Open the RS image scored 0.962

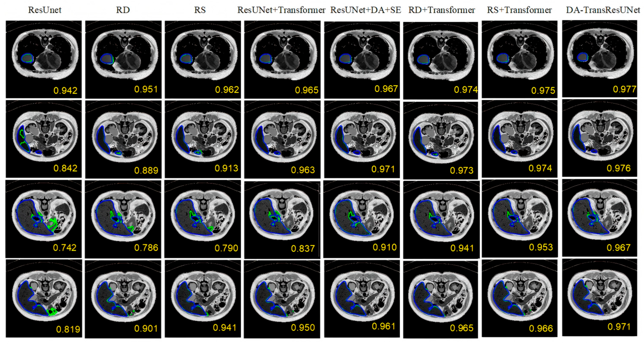[x=203, y=59]
